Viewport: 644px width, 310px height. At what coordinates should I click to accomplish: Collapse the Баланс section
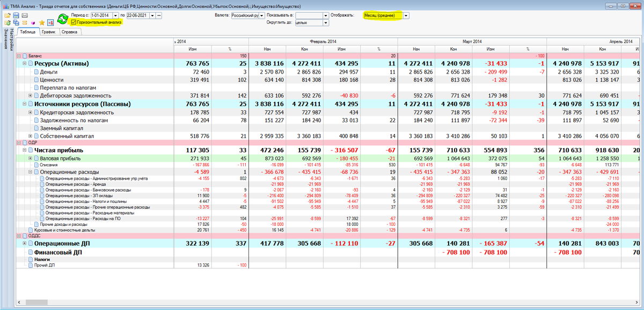[x=18, y=56]
